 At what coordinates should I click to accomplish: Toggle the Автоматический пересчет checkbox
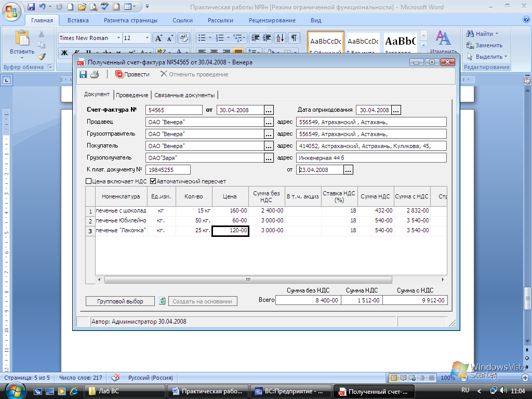click(x=153, y=181)
